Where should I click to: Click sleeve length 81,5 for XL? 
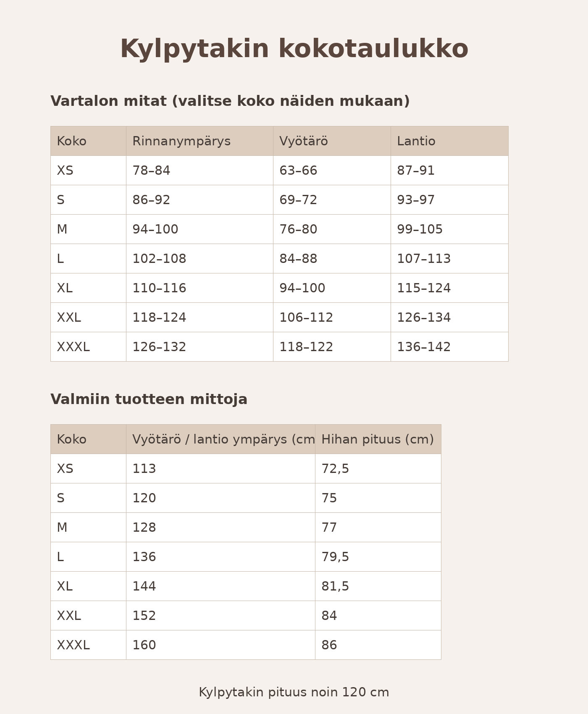(335, 587)
